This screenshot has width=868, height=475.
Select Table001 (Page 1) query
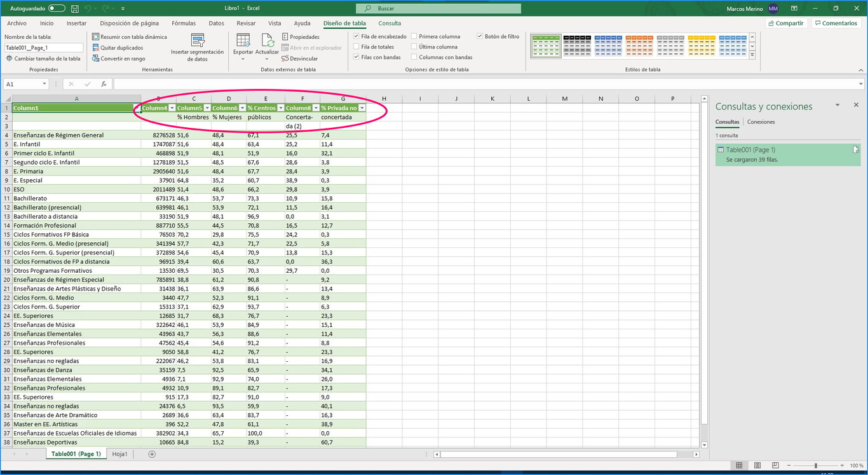pos(788,155)
